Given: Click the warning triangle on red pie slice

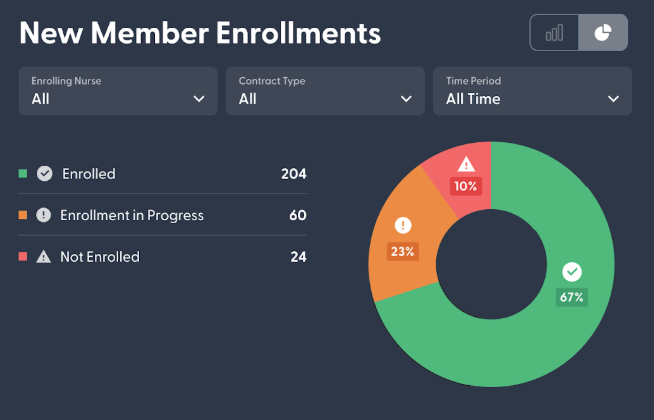Looking at the screenshot, I should click(466, 164).
